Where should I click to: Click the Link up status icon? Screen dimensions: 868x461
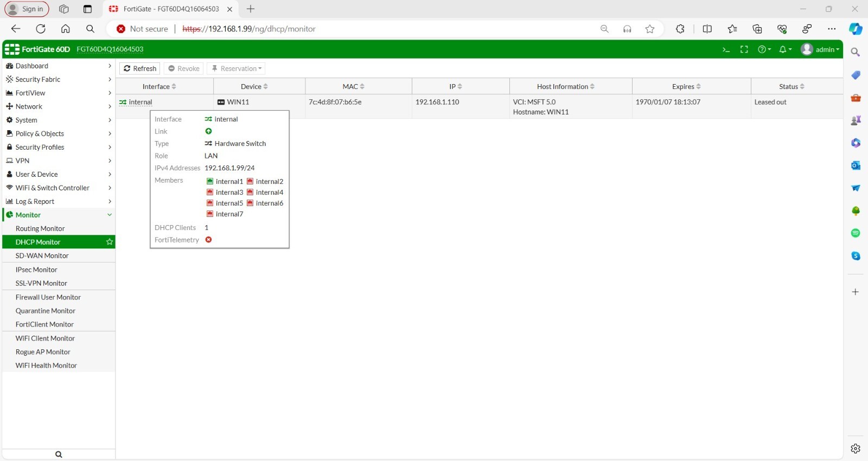point(208,131)
